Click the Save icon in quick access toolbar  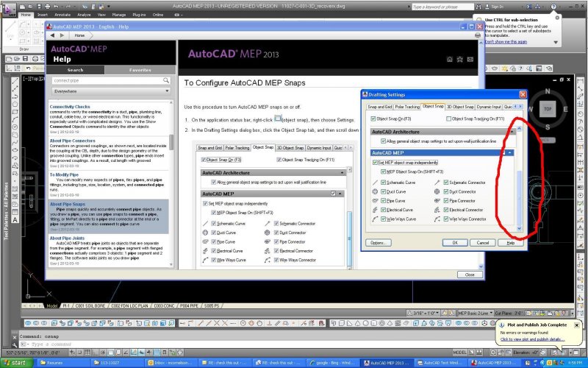[39, 7]
